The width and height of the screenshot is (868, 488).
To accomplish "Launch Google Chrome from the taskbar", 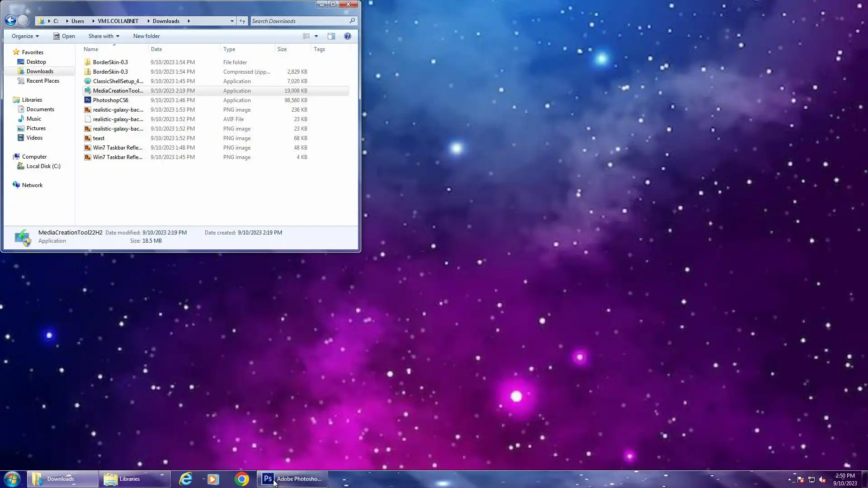I will coord(241,479).
